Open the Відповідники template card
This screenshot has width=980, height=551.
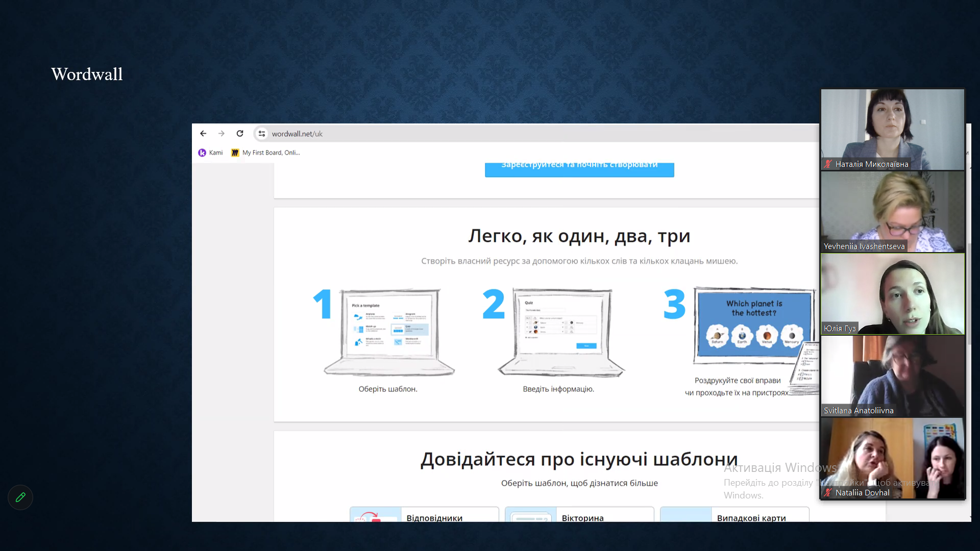(424, 514)
